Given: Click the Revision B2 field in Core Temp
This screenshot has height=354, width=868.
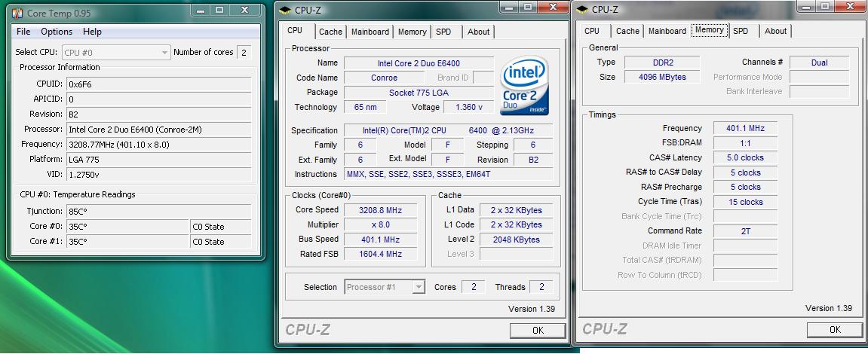Looking at the screenshot, I should click(x=159, y=114).
